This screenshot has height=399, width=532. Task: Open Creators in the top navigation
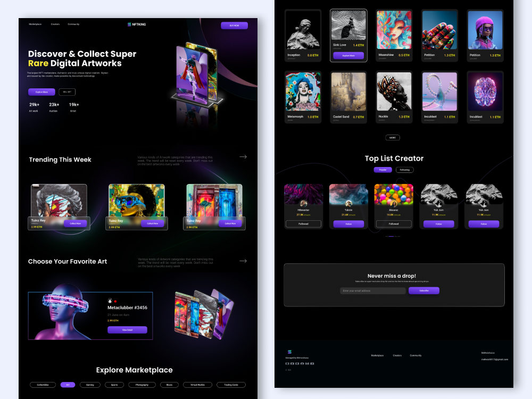click(55, 24)
